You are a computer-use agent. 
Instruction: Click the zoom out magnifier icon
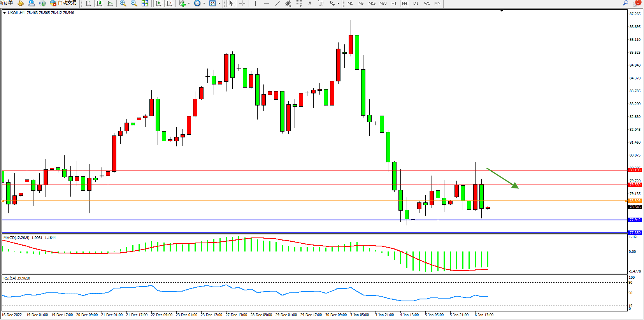[134, 4]
